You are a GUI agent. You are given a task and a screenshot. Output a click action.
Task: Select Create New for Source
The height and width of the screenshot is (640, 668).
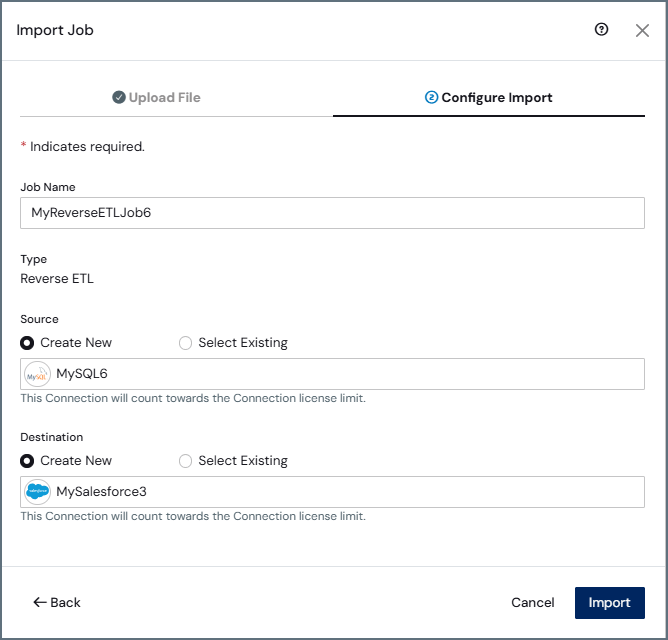66,343
